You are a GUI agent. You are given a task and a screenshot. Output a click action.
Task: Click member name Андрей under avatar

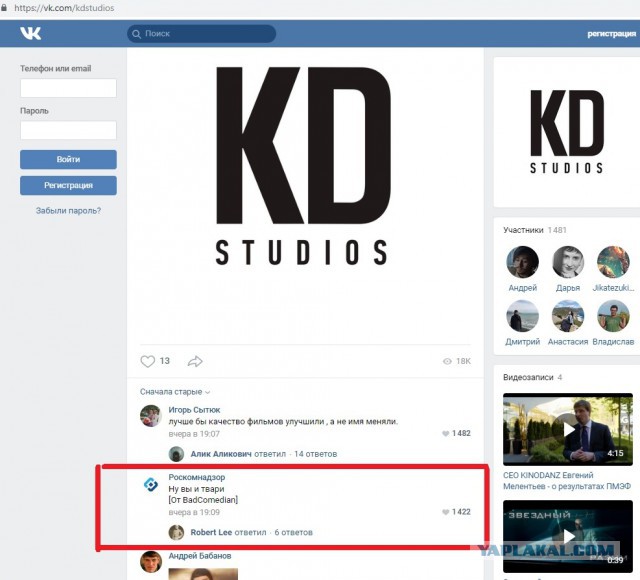point(522,288)
